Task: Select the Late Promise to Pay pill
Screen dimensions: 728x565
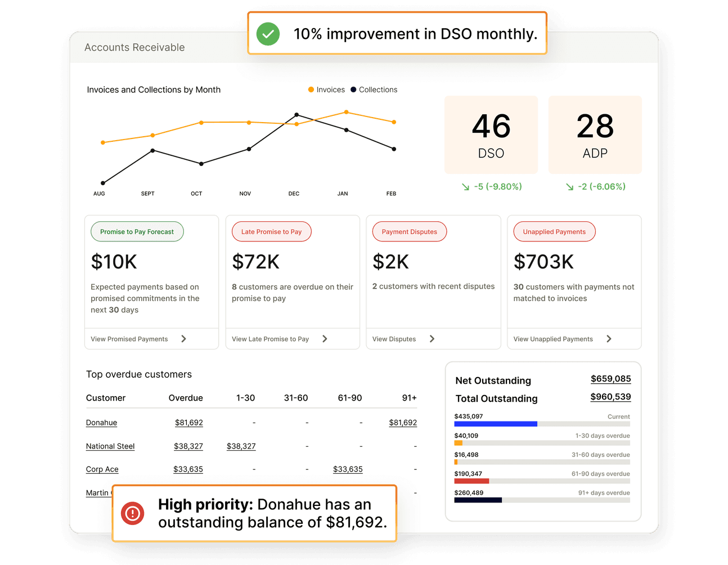Action: pyautogui.click(x=272, y=232)
